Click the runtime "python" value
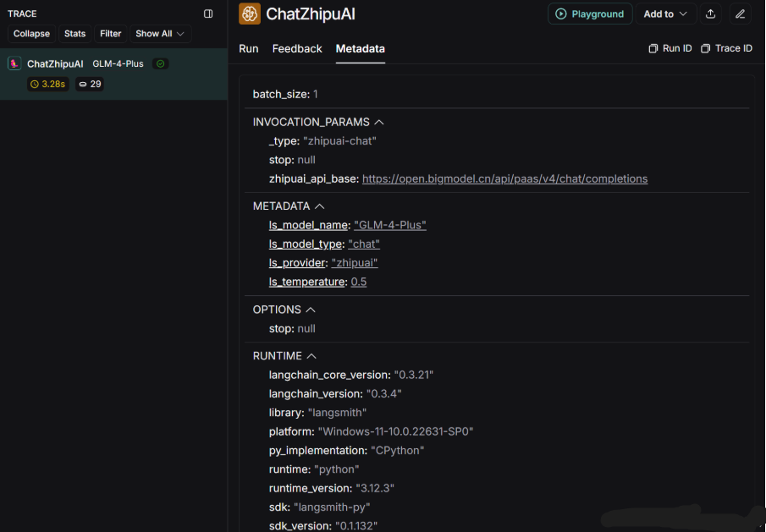The width and height of the screenshot is (766, 532). pyautogui.click(x=337, y=469)
